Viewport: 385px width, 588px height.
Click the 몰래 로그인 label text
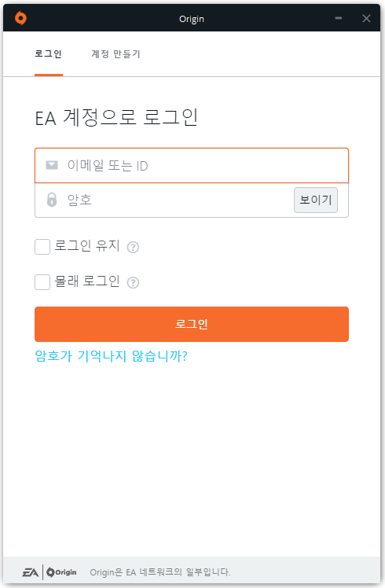click(x=87, y=281)
